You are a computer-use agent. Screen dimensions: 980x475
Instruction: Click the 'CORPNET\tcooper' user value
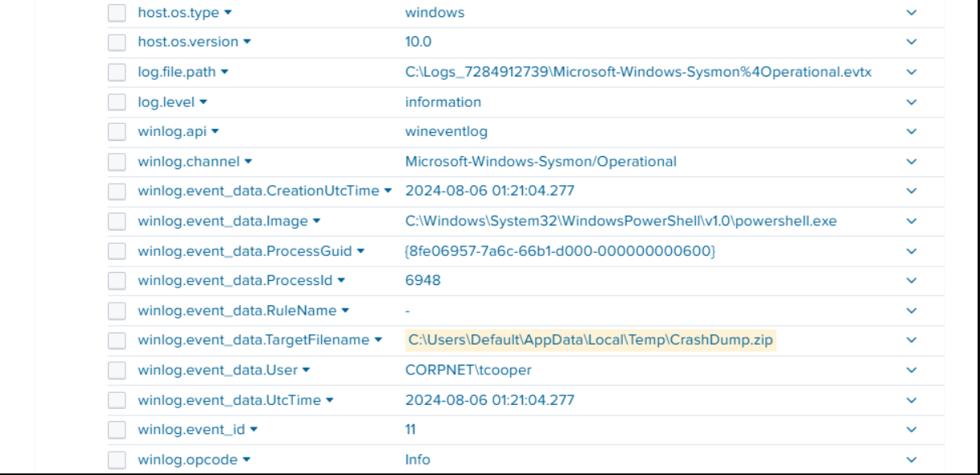pyautogui.click(x=469, y=370)
